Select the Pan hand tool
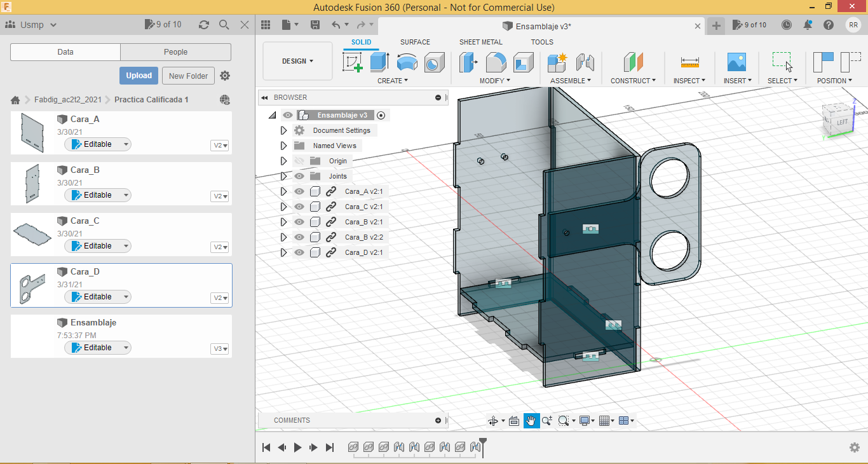Image resolution: width=868 pixels, height=464 pixels. click(531, 421)
